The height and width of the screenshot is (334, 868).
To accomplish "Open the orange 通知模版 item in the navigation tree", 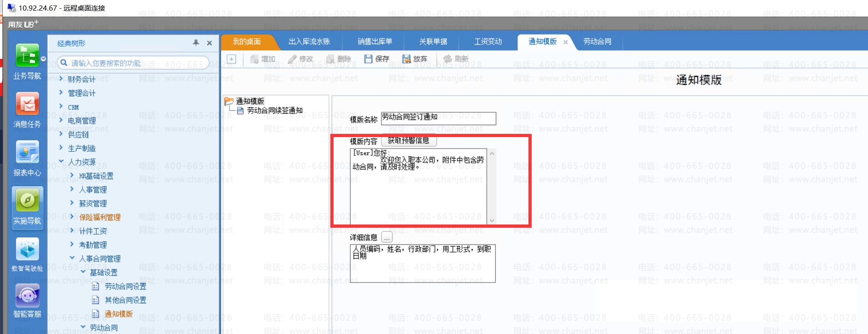I will (x=118, y=314).
